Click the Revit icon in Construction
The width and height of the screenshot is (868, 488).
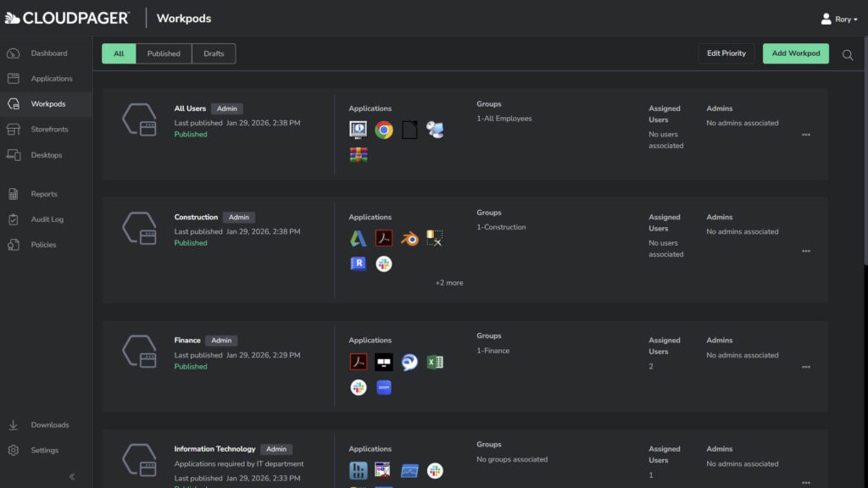coord(359,263)
